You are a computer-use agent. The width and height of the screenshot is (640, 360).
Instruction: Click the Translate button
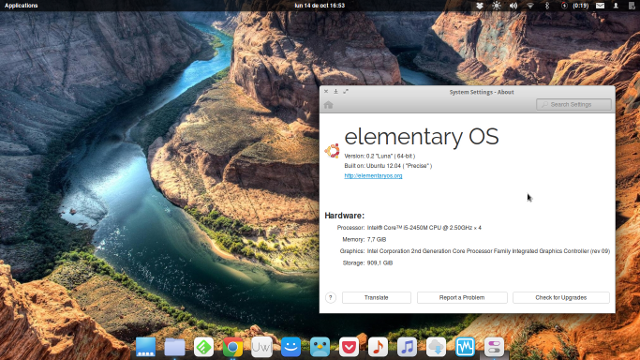click(x=376, y=298)
